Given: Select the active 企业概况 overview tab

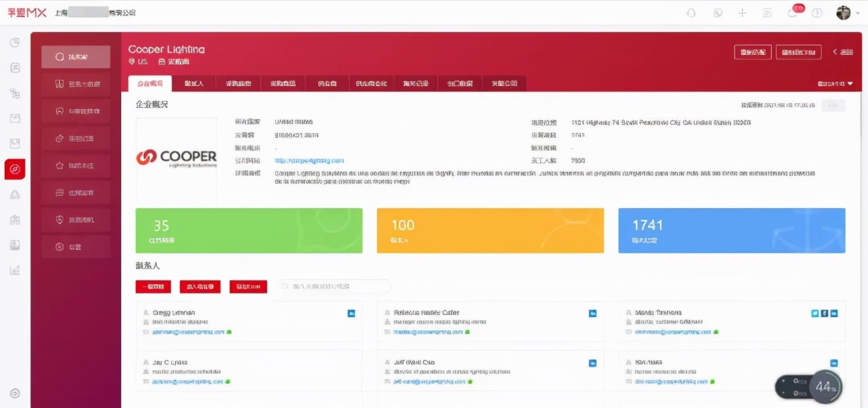Looking at the screenshot, I should click(150, 83).
